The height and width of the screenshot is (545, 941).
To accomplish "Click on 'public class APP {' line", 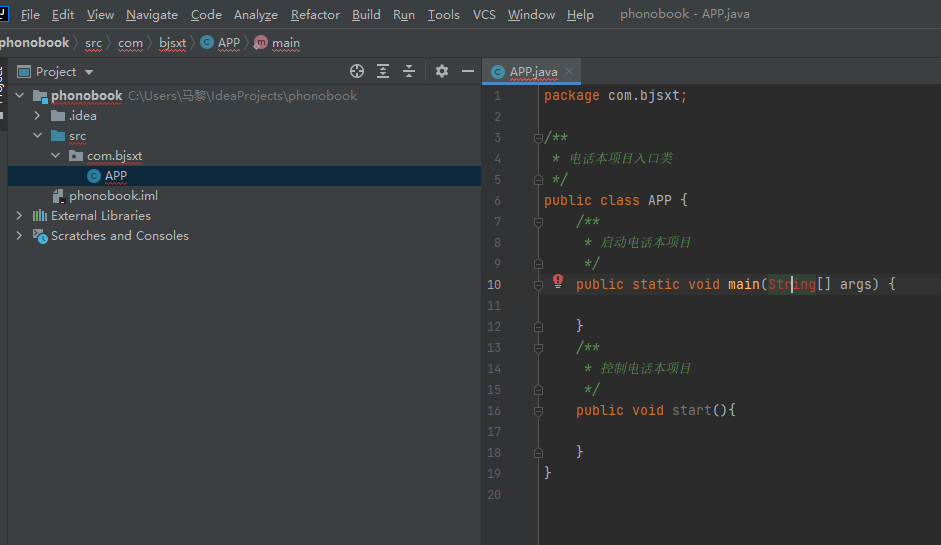I will [x=616, y=200].
